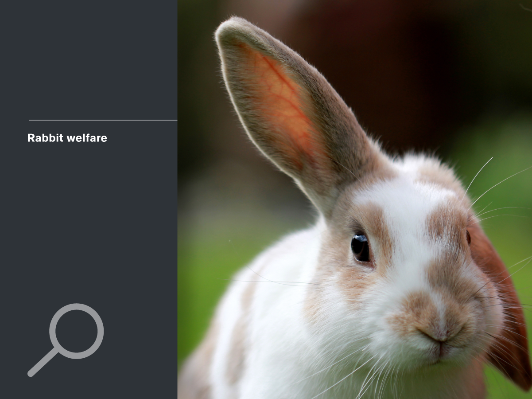532x399 pixels.
Task: Click the empty dark panel area above the line
Action: tap(89, 58)
